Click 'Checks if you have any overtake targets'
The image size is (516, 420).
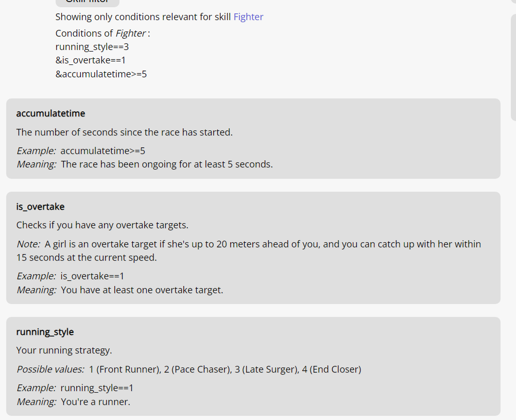(x=102, y=225)
